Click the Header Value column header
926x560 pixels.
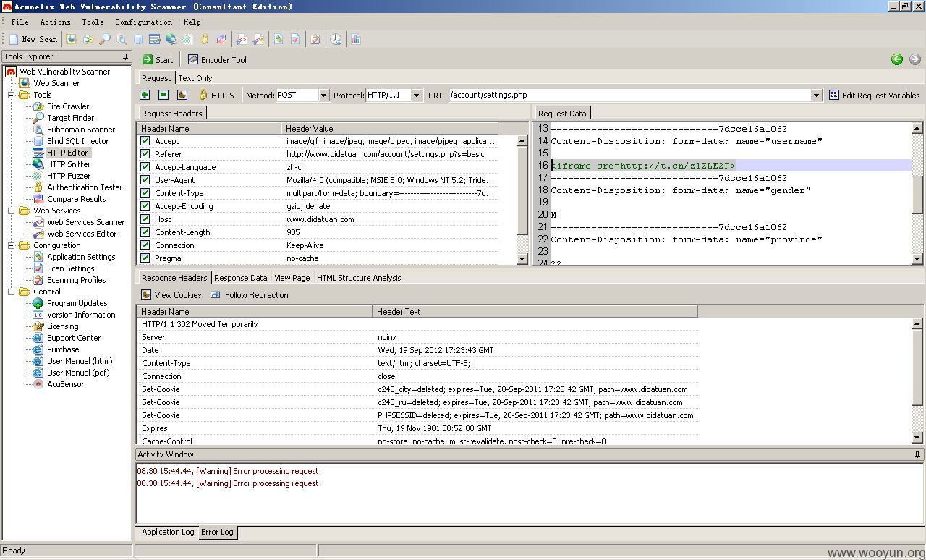[390, 129]
